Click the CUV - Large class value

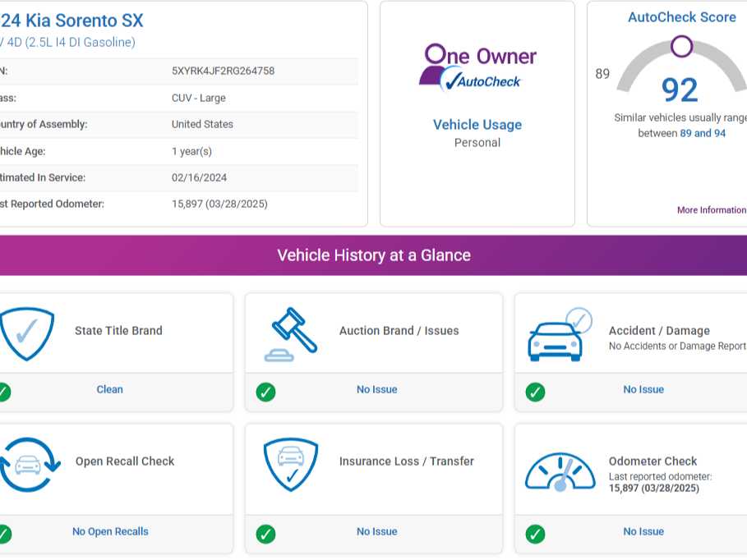tap(199, 98)
